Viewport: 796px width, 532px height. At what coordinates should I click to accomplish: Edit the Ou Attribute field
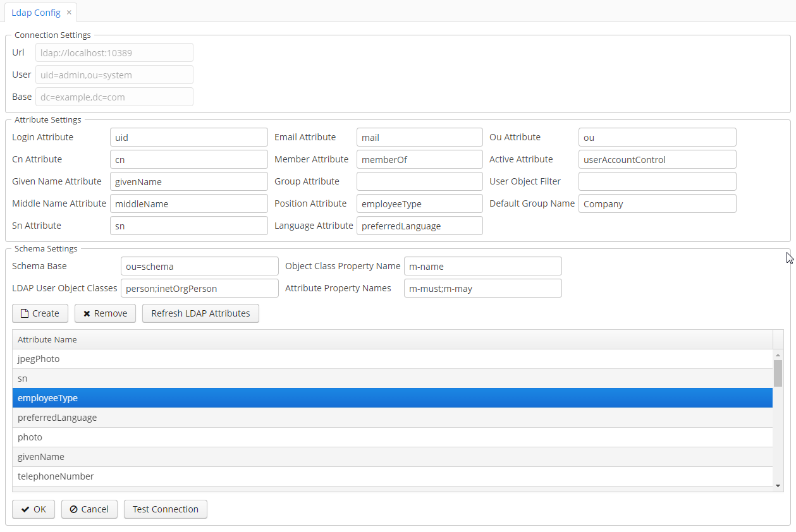click(658, 137)
